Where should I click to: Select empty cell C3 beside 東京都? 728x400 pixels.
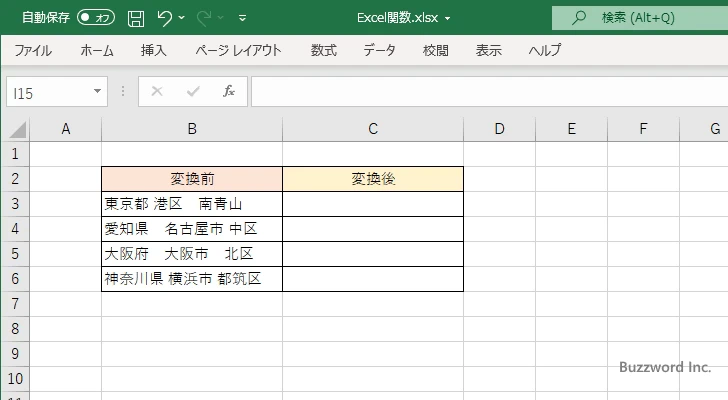373,204
